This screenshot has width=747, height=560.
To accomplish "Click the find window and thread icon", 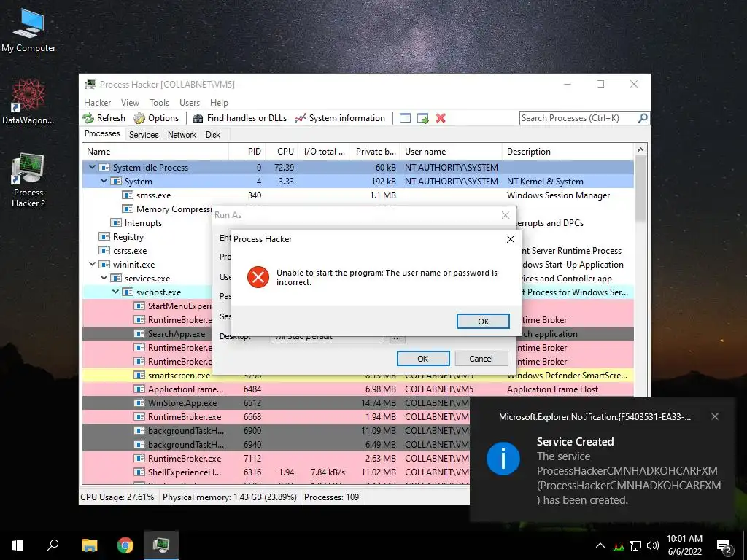I will coord(422,118).
